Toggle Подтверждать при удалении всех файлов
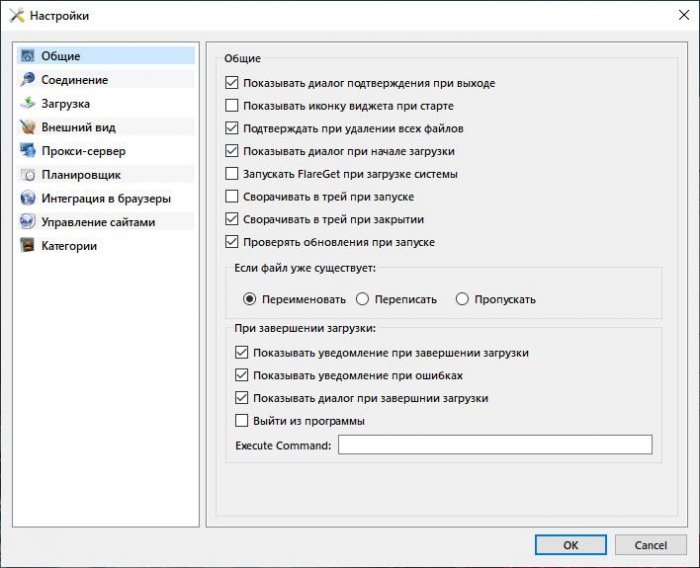Screen dimensions: 700x568 [232, 128]
